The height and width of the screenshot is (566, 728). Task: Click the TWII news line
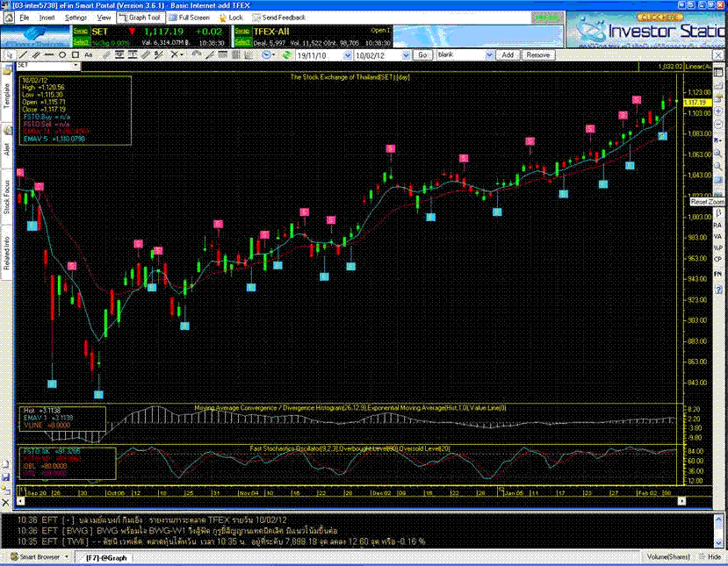coord(221,541)
